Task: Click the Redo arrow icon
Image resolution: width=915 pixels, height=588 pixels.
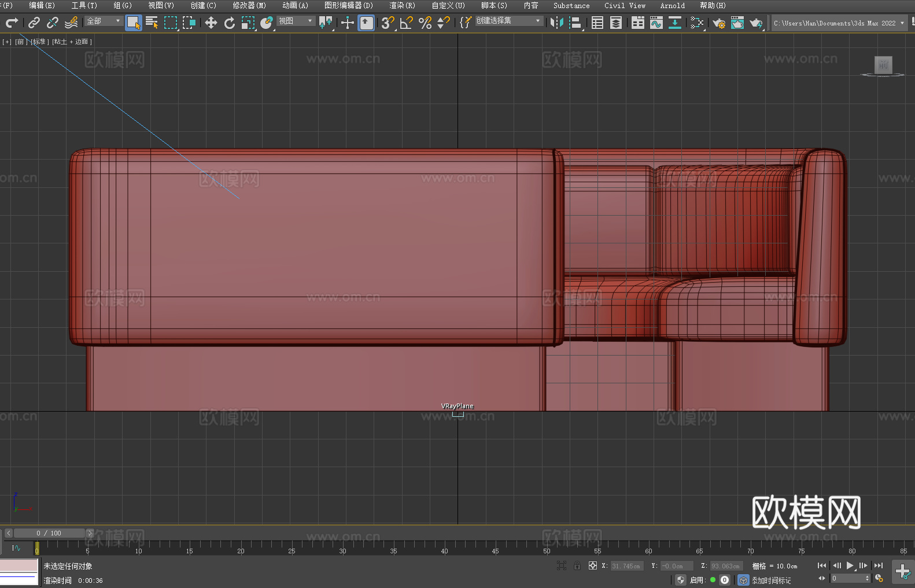Action: [x=12, y=23]
